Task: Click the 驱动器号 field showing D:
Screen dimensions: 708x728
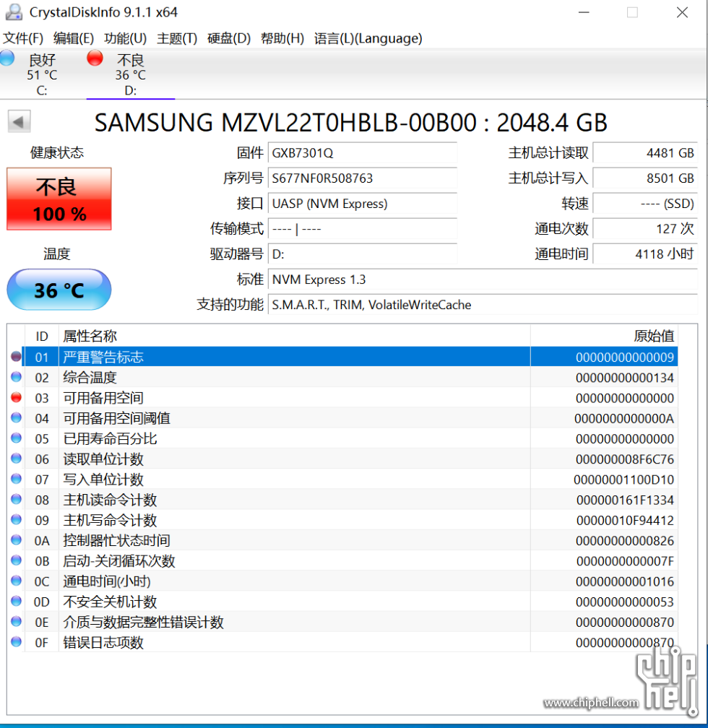Action: 363,254
